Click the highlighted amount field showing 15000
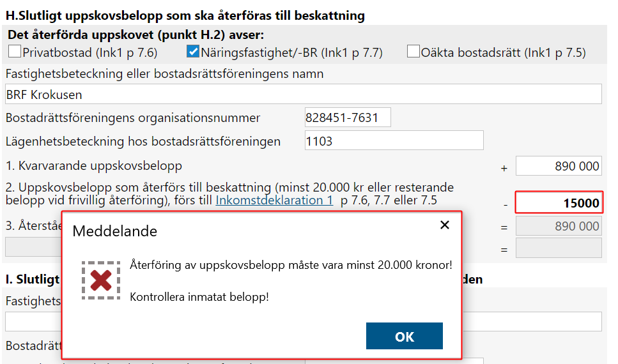This screenshot has height=364, width=618. 559,202
